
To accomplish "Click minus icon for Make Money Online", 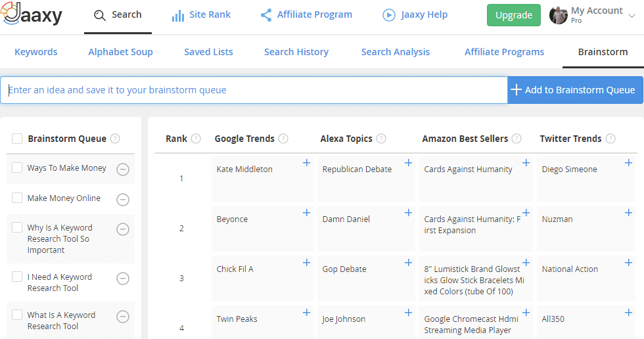I will [x=123, y=200].
